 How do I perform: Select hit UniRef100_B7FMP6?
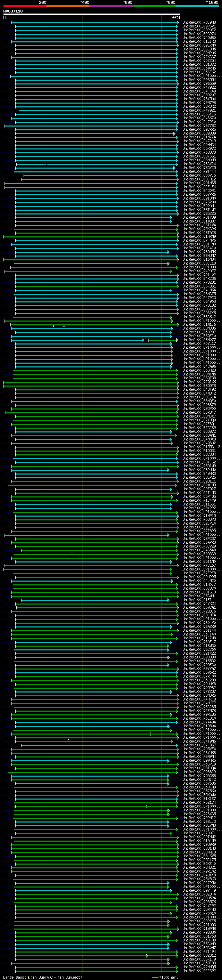click(x=199, y=241)
